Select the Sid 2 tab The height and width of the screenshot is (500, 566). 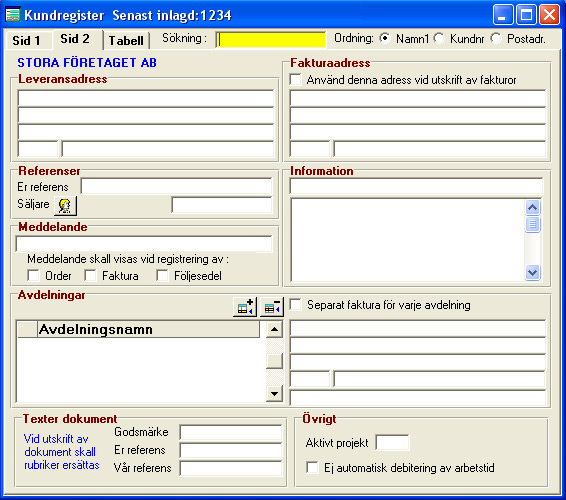pos(75,39)
